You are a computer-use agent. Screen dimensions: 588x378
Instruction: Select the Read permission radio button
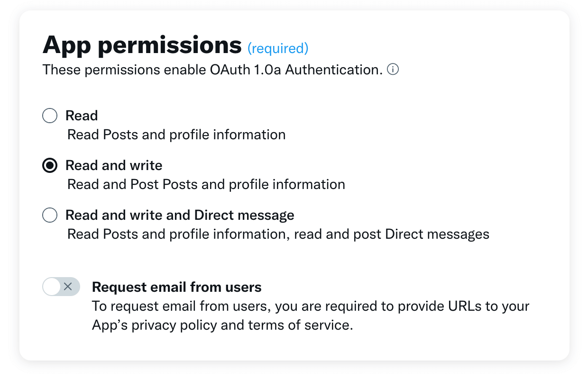click(x=49, y=115)
